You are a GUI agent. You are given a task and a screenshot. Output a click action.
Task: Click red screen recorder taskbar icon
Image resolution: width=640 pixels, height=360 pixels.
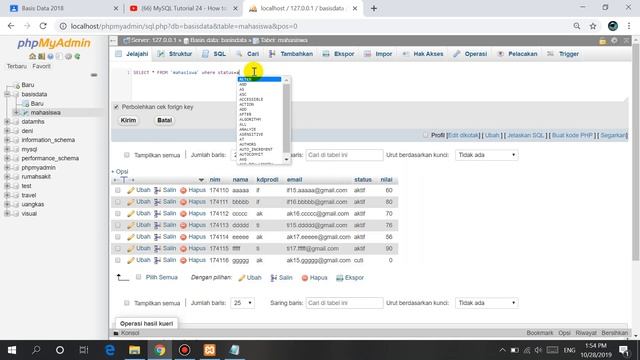pyautogui.click(x=184, y=350)
